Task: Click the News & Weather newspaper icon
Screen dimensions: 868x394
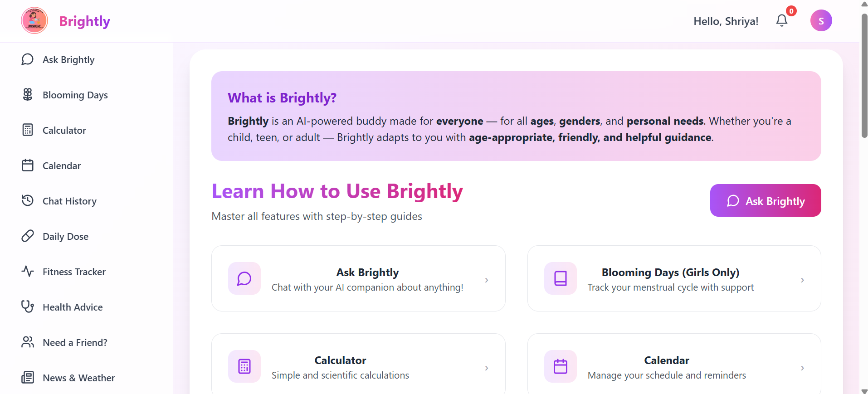Action: pos(27,377)
